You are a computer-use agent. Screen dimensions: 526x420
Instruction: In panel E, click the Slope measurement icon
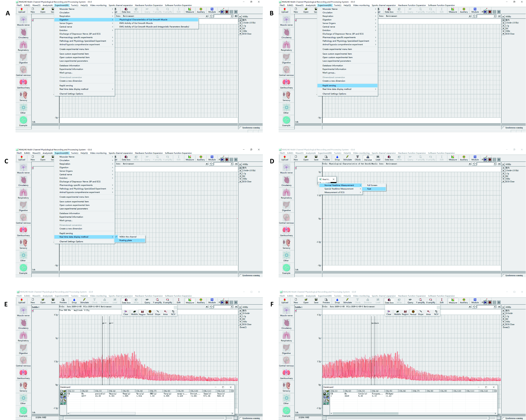(158, 313)
